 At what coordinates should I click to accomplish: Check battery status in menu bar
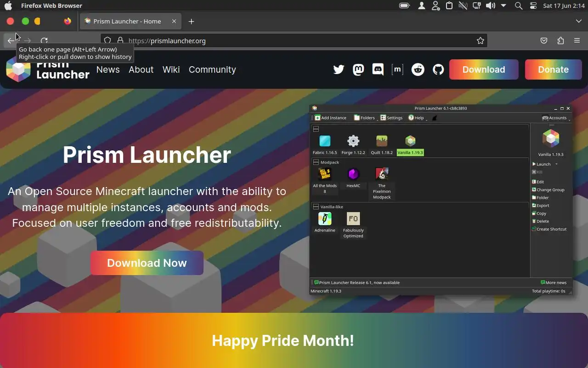click(405, 6)
